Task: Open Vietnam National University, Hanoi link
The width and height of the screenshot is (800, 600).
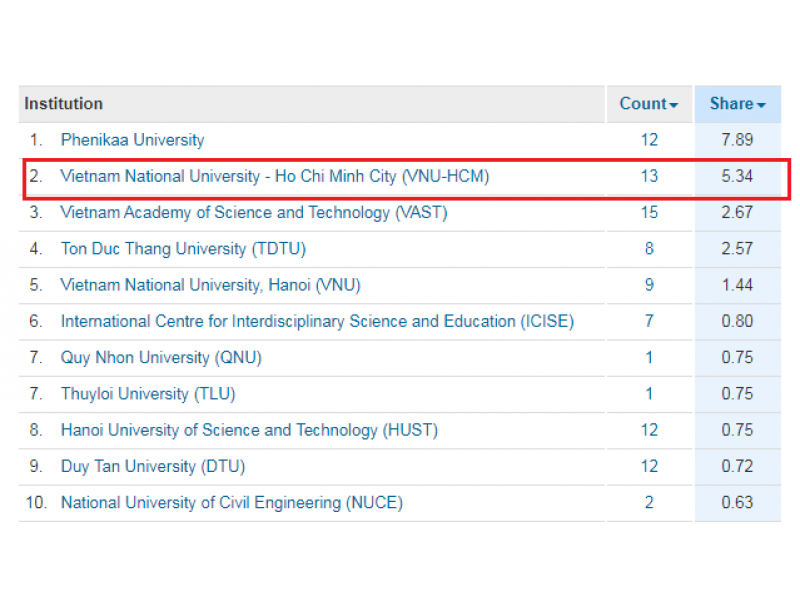Action: click(x=210, y=285)
